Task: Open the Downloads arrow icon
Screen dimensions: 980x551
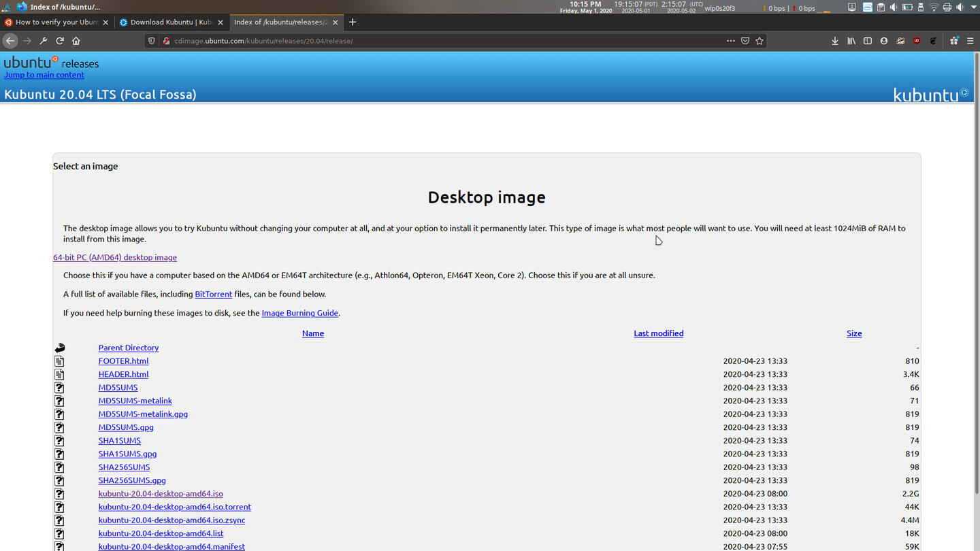Action: [x=835, y=41]
